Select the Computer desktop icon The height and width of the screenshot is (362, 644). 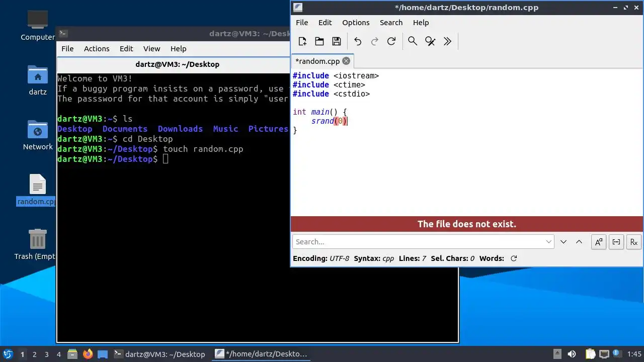(38, 25)
